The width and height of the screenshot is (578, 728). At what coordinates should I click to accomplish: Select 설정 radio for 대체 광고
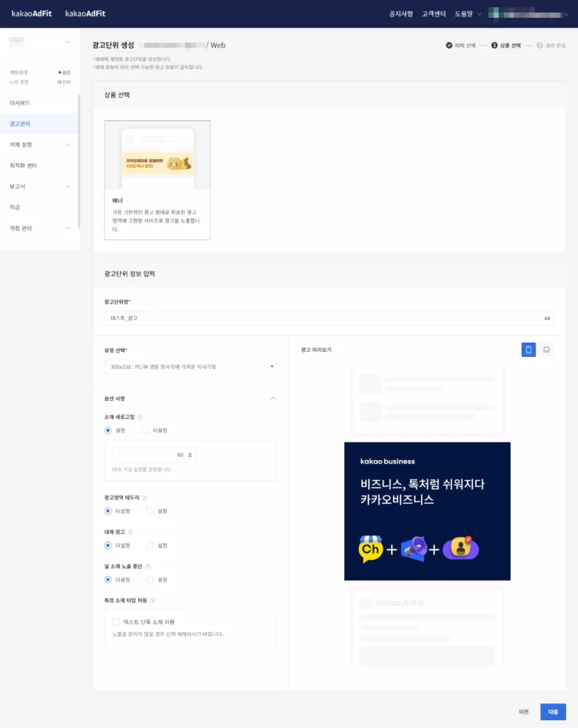149,545
